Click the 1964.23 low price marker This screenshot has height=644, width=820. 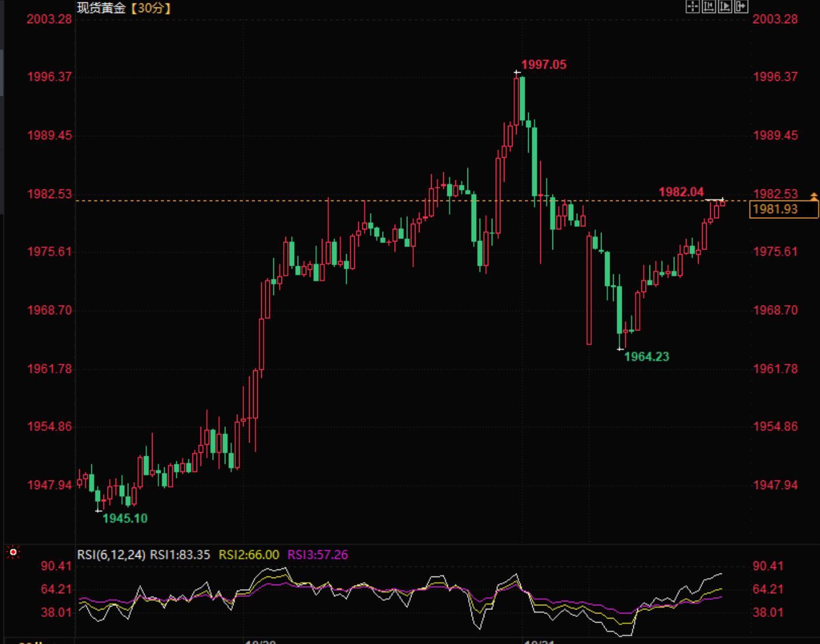click(647, 356)
